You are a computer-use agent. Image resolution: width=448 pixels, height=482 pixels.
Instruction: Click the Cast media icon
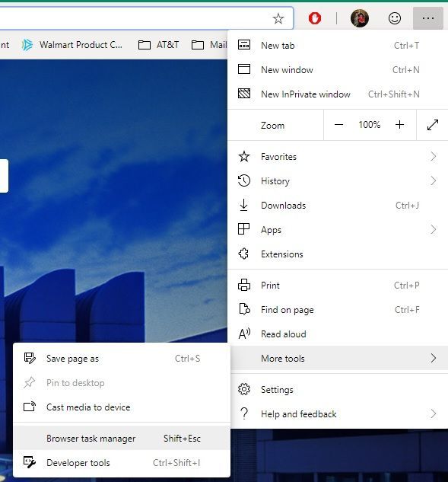[x=30, y=407]
